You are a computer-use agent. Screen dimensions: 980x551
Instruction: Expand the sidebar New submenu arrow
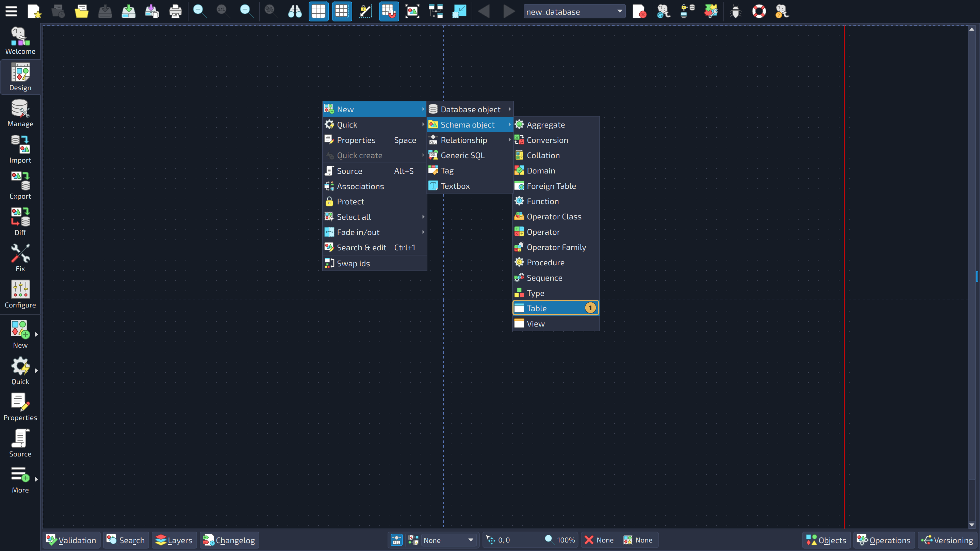point(36,334)
